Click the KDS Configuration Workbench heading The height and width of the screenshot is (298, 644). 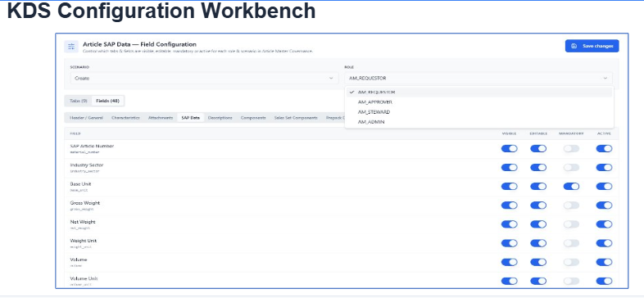tap(161, 11)
